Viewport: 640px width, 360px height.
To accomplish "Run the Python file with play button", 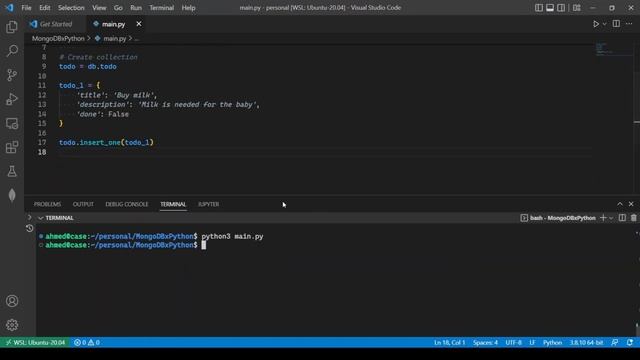I will (596, 24).
